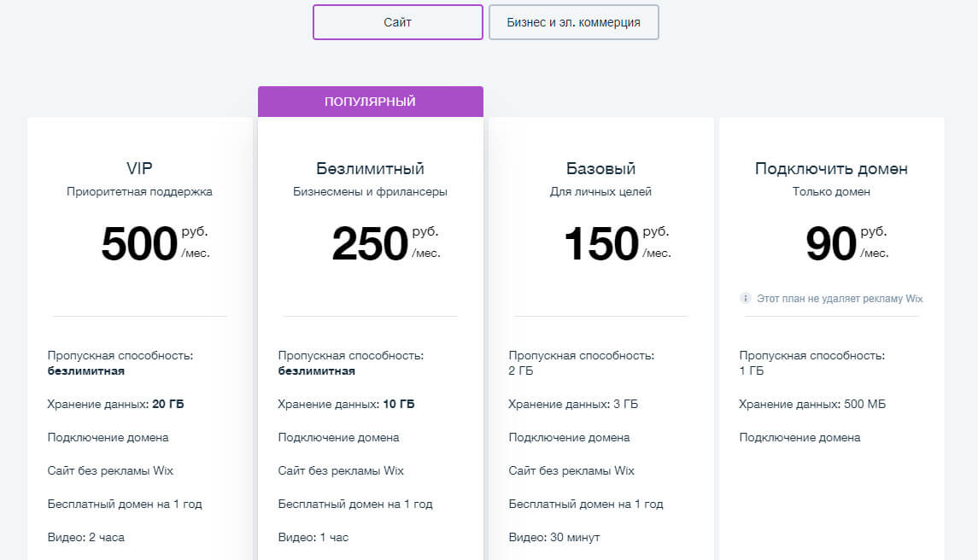978x560 pixels.
Task: Click Приоритетная поддержка subtitle under VIP
Action: pos(139,191)
